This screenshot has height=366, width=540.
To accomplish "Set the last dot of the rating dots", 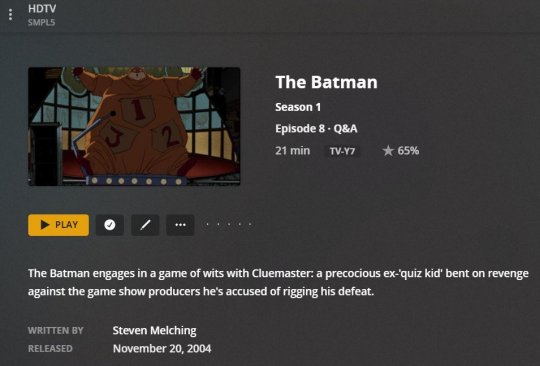I will pyautogui.click(x=250, y=224).
